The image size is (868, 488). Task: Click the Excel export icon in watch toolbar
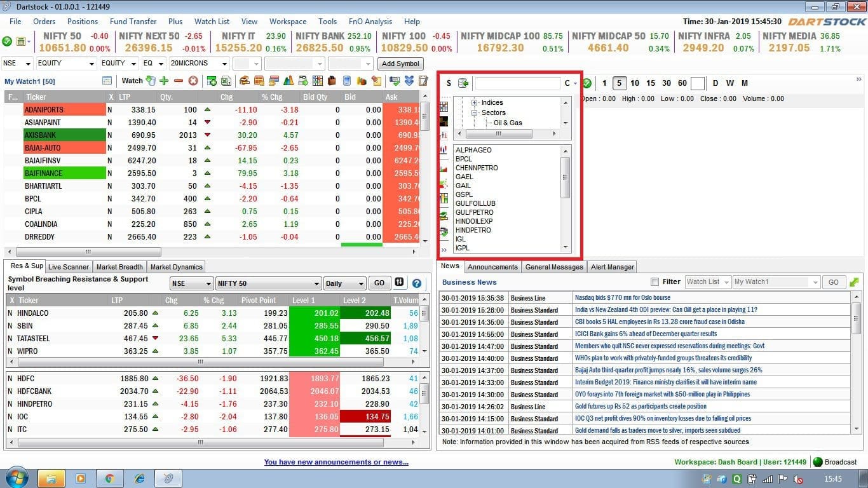pyautogui.click(x=226, y=81)
